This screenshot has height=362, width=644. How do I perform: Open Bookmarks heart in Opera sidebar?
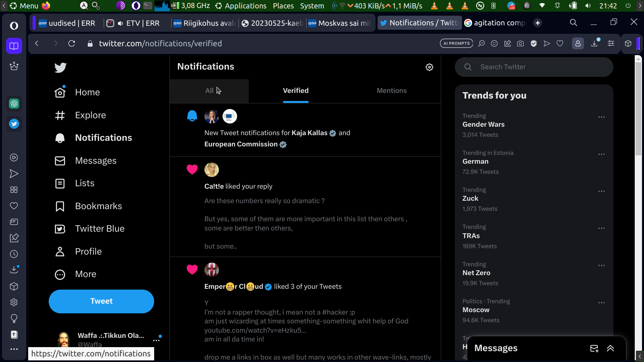tap(14, 206)
